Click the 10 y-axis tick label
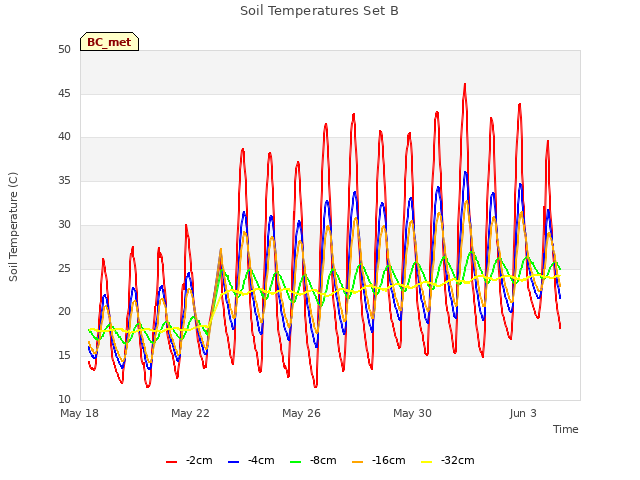The width and height of the screenshot is (640, 480). [64, 399]
